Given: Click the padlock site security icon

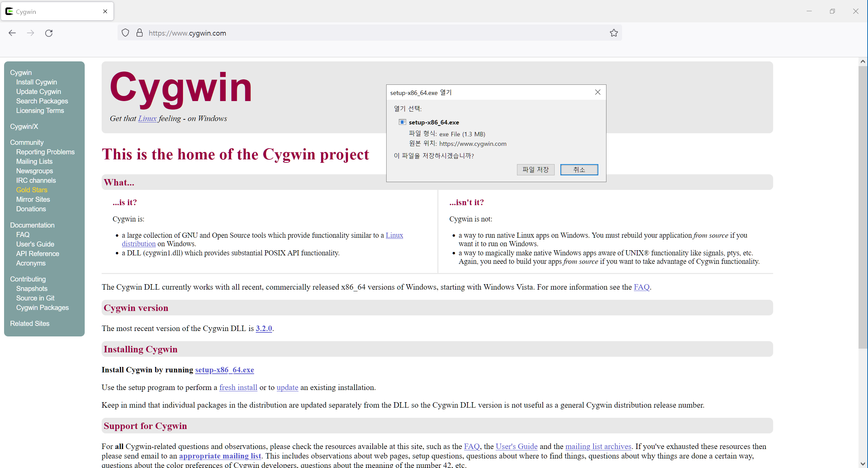Looking at the screenshot, I should [139, 33].
